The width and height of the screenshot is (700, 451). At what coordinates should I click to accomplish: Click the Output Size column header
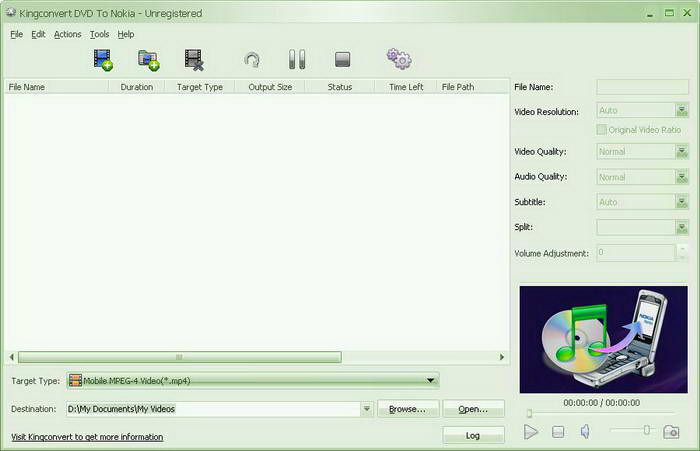click(270, 87)
